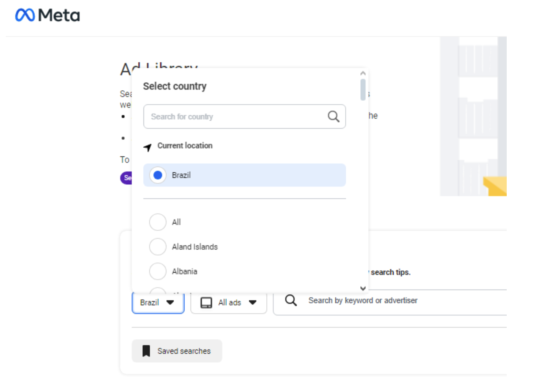The image size is (545, 392).
Task: Select the Brazil radio button
Action: (158, 175)
